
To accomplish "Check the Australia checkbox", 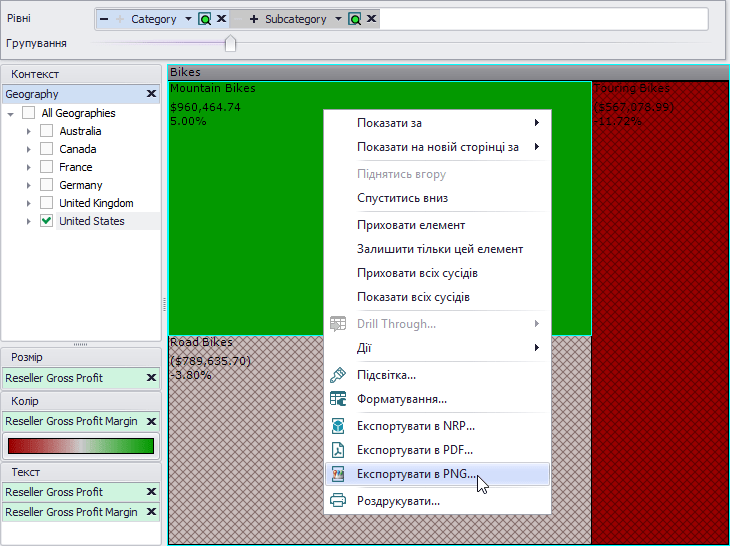I will 47,131.
